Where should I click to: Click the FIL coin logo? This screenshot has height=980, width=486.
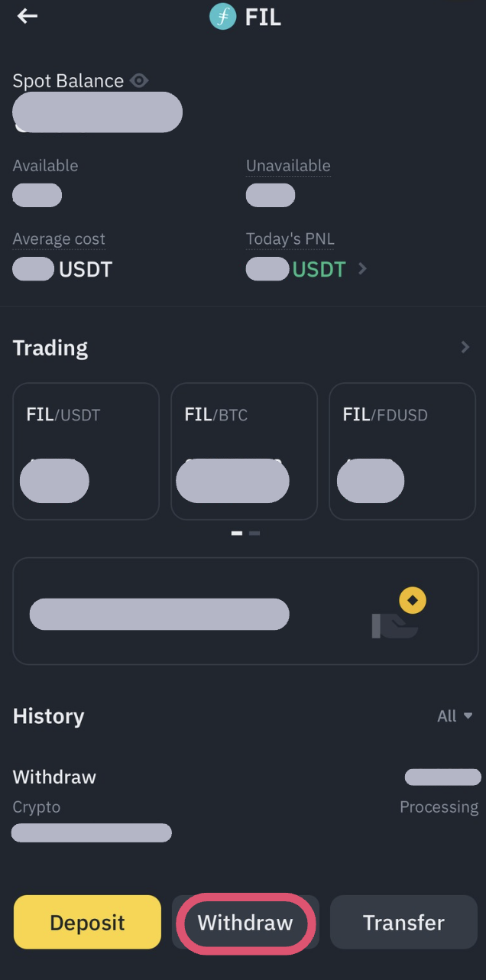222,16
